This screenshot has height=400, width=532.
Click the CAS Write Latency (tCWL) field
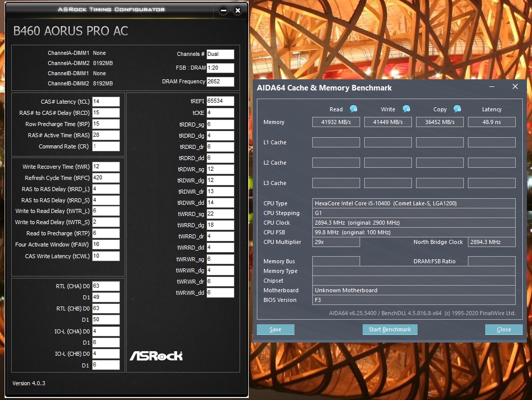point(106,256)
